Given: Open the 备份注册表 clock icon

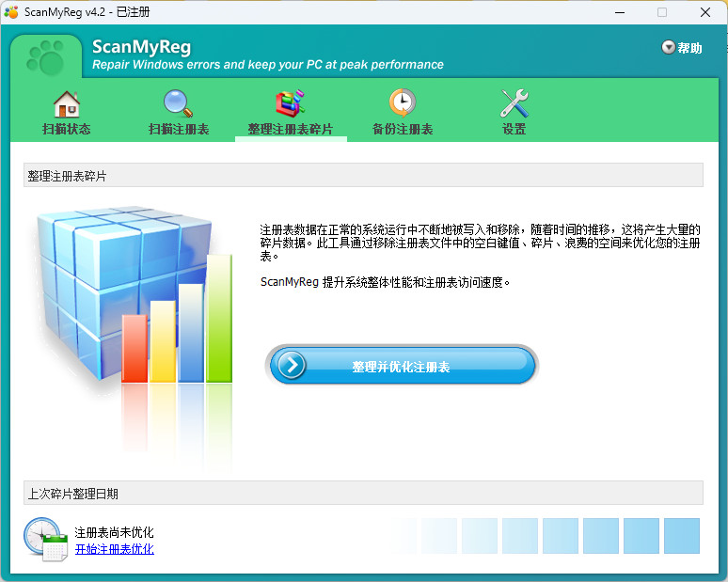Looking at the screenshot, I should [402, 103].
